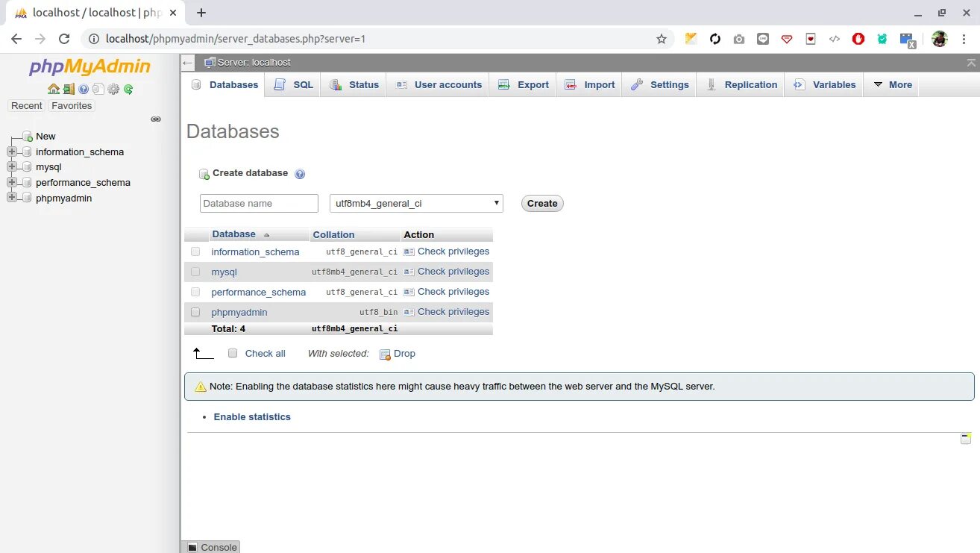Open a new browser tab with plus
This screenshot has width=980, height=553.
201,13
